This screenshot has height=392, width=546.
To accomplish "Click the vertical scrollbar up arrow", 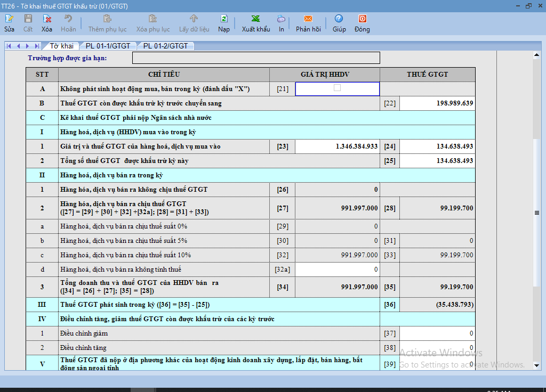I will (x=536, y=55).
